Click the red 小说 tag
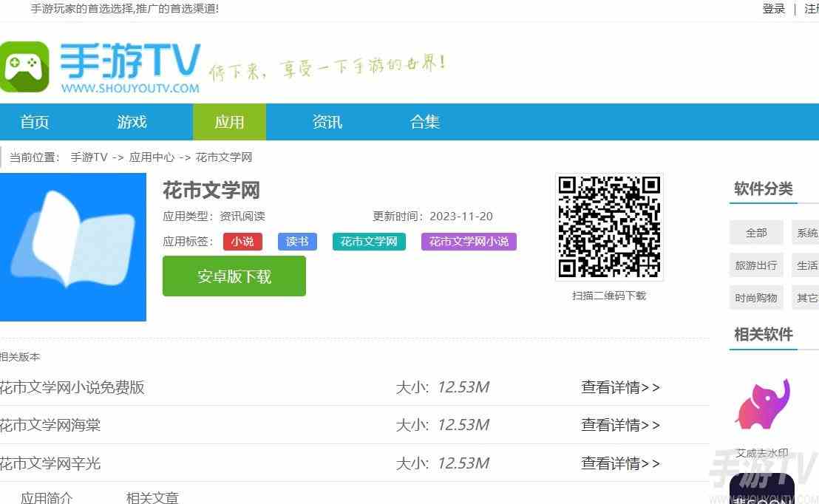The height and width of the screenshot is (504, 819). tap(242, 242)
